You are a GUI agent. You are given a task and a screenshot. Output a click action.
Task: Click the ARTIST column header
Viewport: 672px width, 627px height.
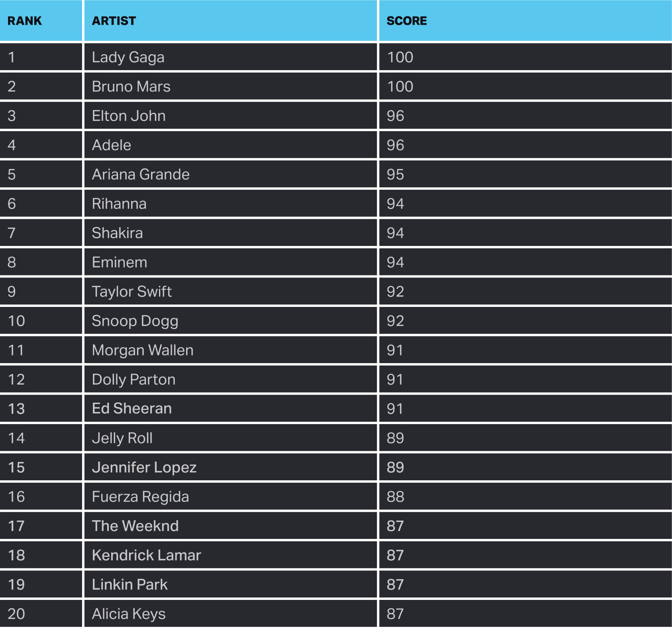(114, 21)
